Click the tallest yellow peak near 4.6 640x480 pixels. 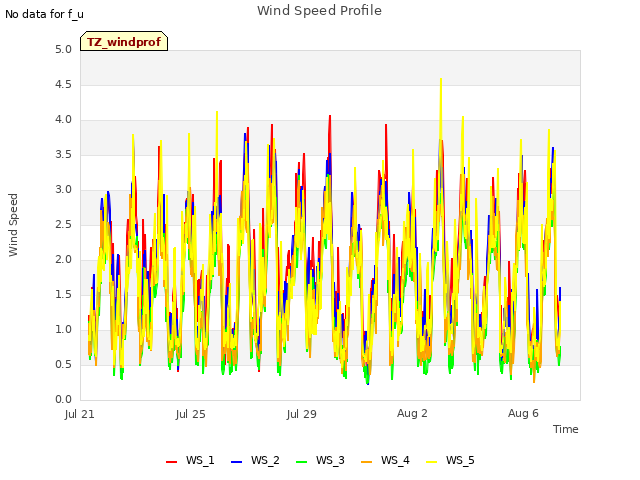pyautogui.click(x=441, y=80)
